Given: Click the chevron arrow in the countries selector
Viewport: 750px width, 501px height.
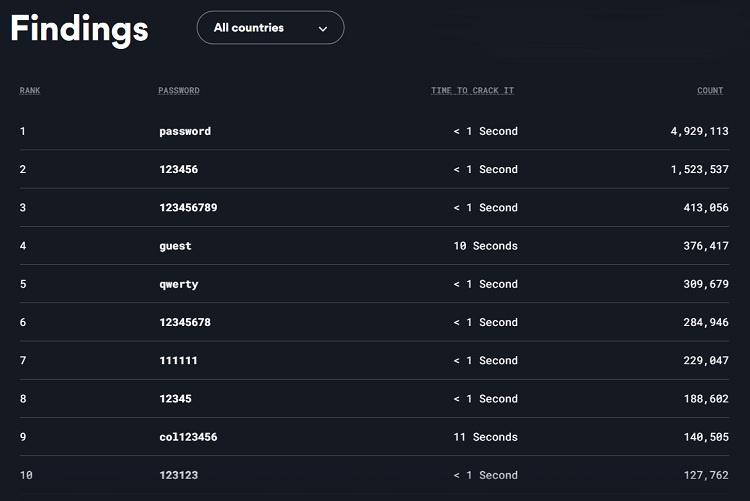Looking at the screenshot, I should pyautogui.click(x=323, y=29).
